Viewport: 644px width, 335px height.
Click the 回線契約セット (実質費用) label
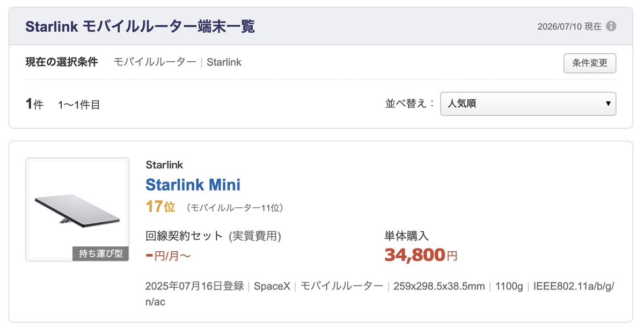213,236
